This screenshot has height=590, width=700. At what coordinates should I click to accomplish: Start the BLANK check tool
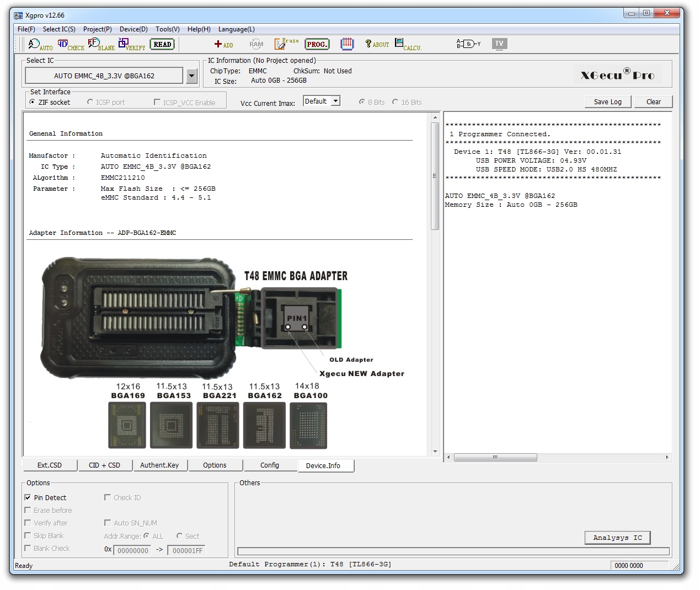pos(101,44)
